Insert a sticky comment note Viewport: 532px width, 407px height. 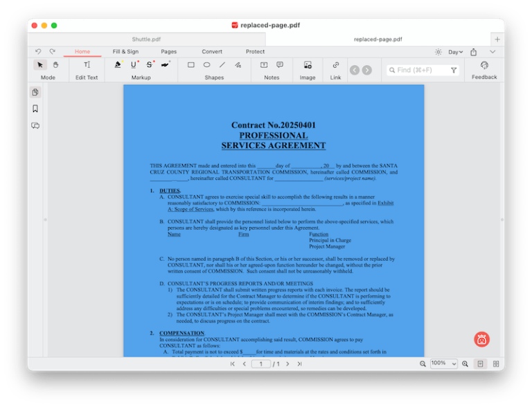[x=280, y=65]
